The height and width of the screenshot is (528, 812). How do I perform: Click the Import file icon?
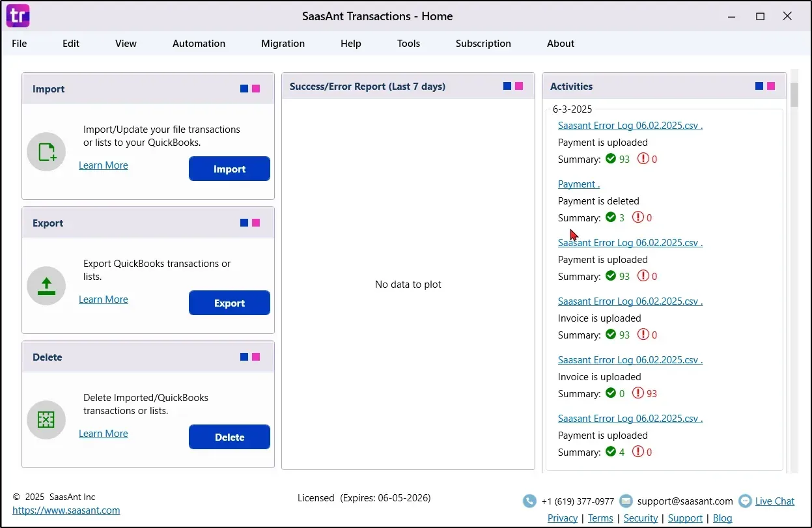pos(46,152)
